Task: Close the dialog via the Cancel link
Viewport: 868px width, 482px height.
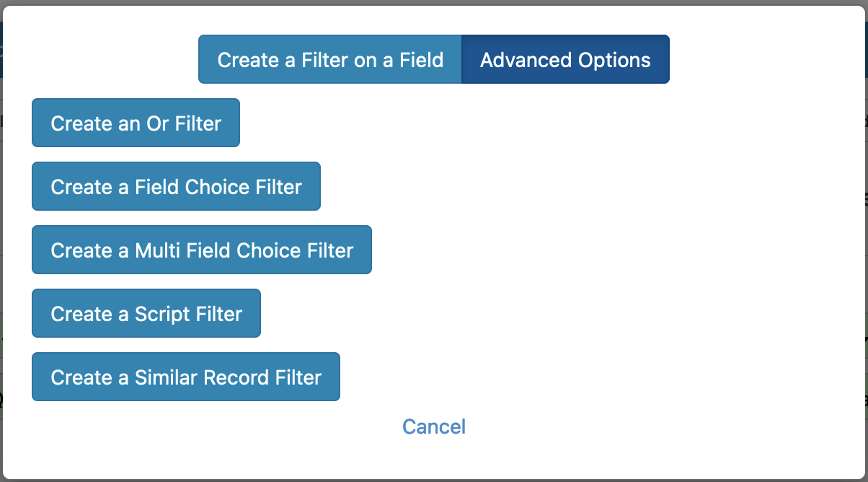Action: coord(433,426)
